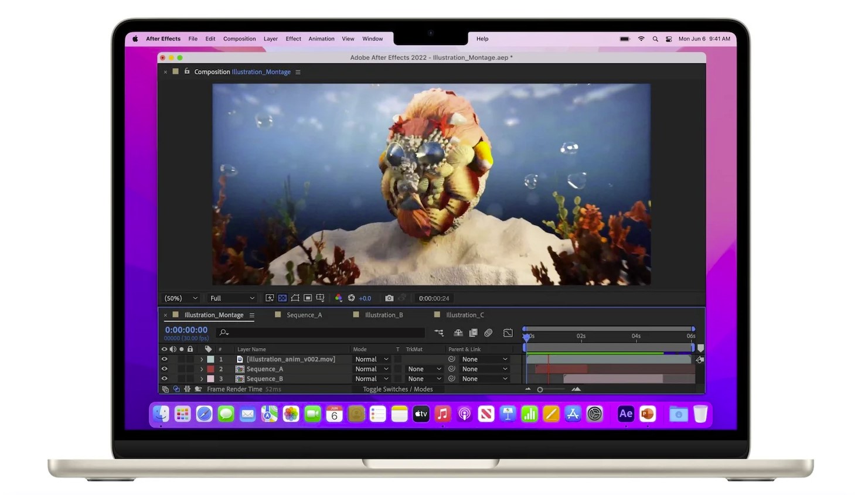Hide the illustration_anim_v002.mov layer
This screenshot has height=495, width=868.
(x=165, y=359)
